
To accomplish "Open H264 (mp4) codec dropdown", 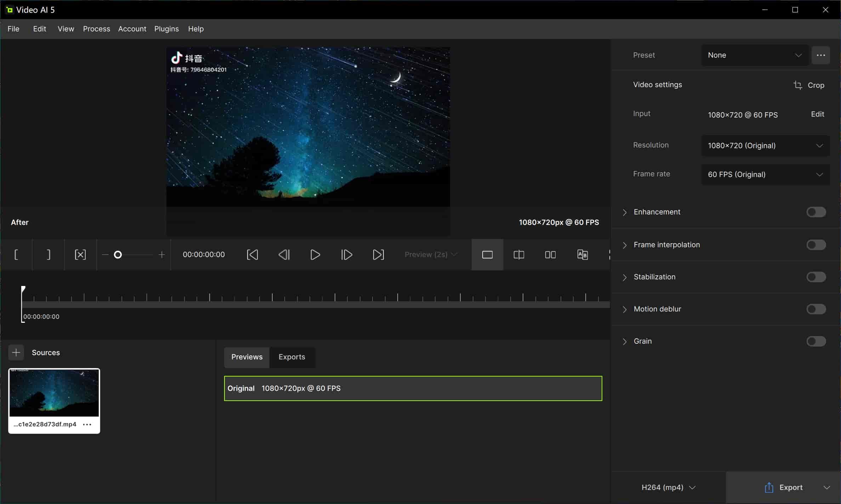I will tap(668, 487).
